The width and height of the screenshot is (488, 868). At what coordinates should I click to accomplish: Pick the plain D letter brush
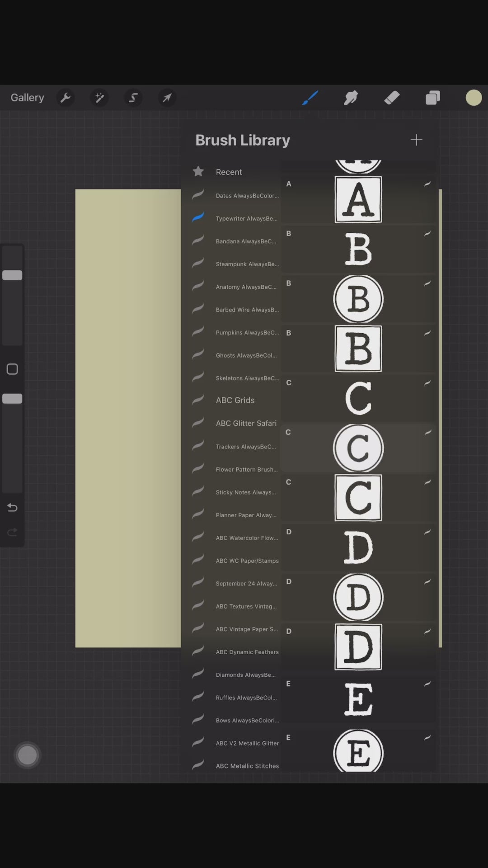[x=358, y=547]
